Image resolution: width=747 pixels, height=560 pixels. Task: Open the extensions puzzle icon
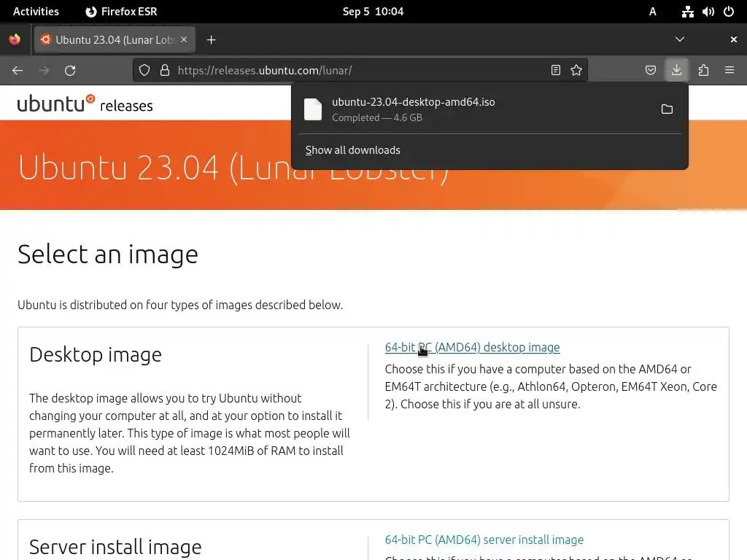(x=703, y=71)
